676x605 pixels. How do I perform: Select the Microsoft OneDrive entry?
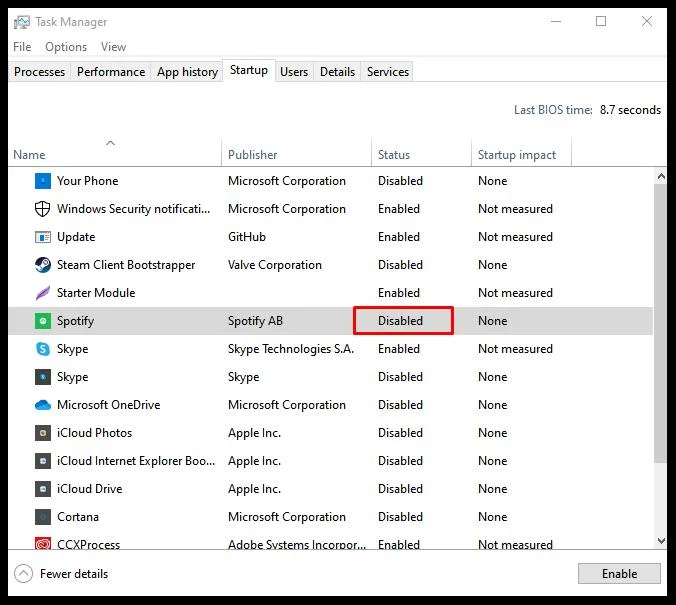(109, 405)
